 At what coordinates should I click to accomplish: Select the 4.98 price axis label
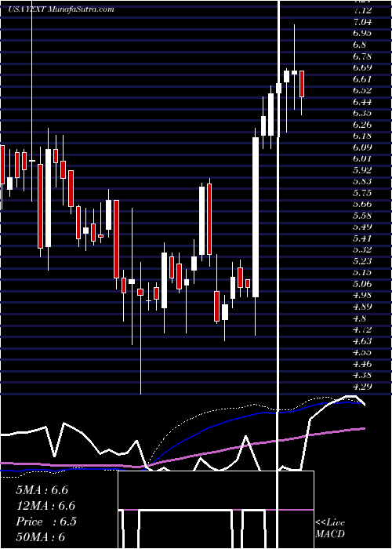click(362, 295)
